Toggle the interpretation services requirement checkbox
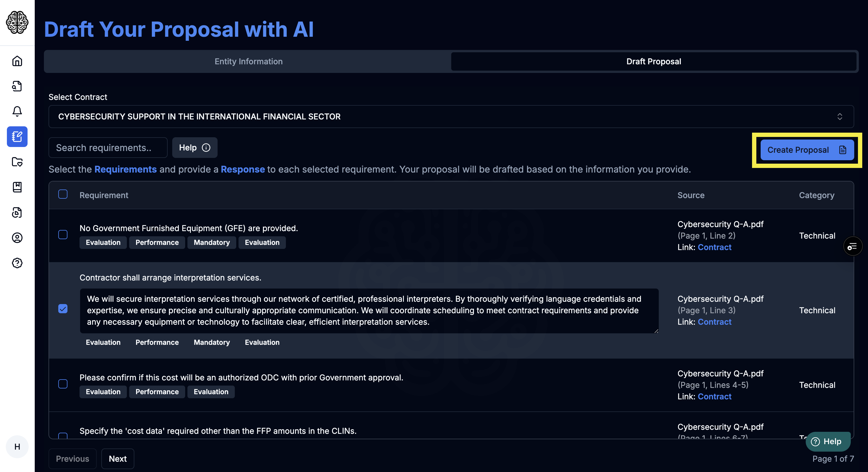 click(x=63, y=309)
